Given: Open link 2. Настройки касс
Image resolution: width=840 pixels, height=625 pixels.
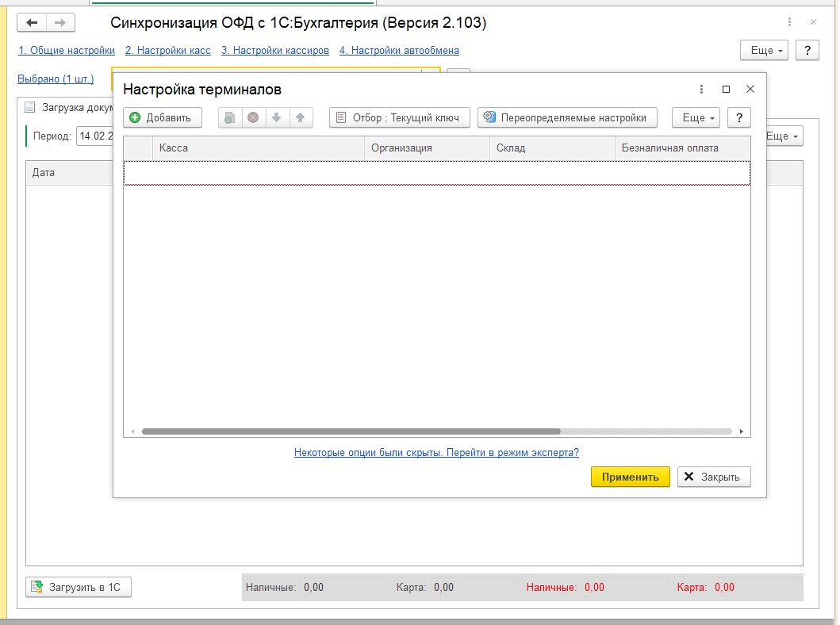Looking at the screenshot, I should (x=167, y=50).
